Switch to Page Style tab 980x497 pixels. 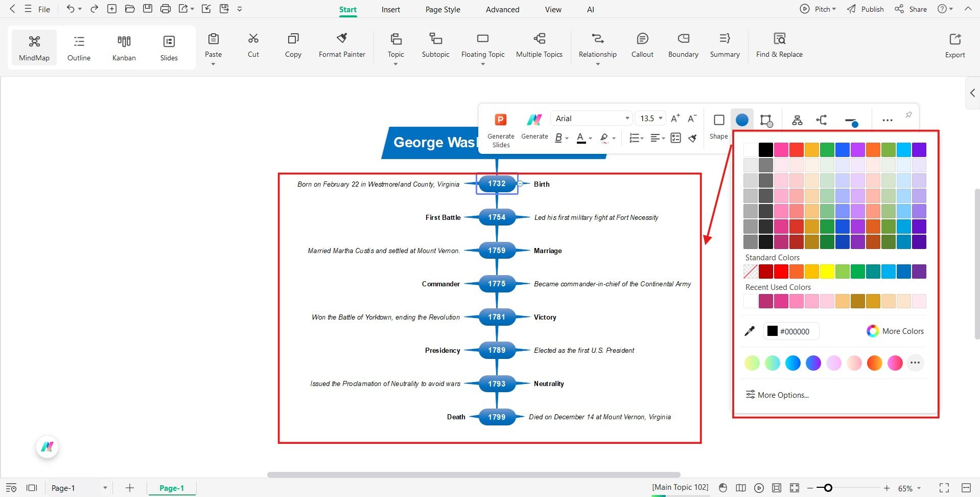coord(443,9)
